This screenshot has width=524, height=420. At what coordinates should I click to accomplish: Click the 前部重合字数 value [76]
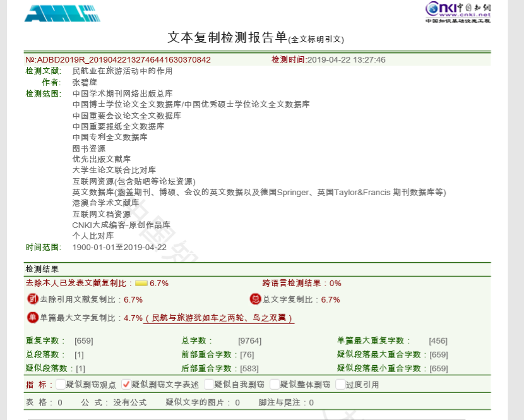[247, 354]
